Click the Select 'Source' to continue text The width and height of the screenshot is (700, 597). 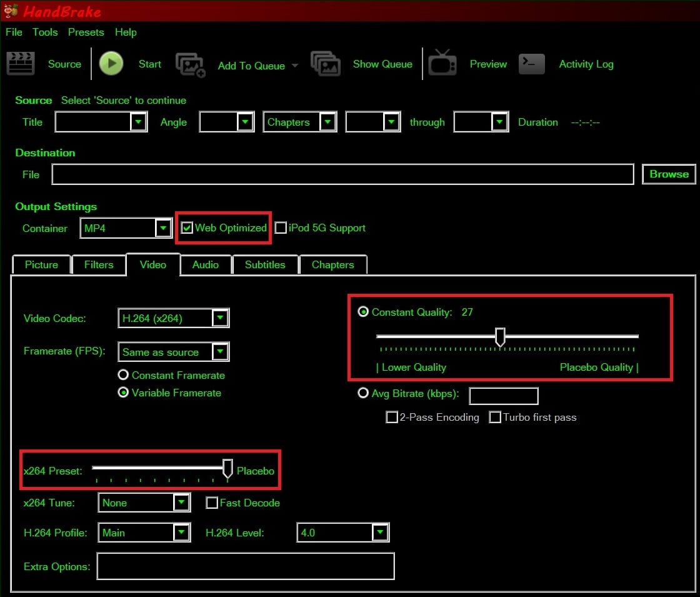pyautogui.click(x=124, y=101)
